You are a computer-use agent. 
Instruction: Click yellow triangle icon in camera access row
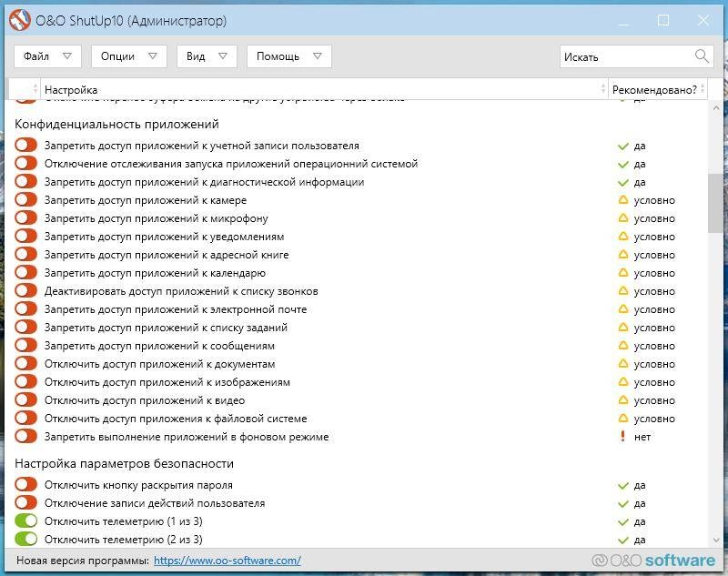click(623, 200)
